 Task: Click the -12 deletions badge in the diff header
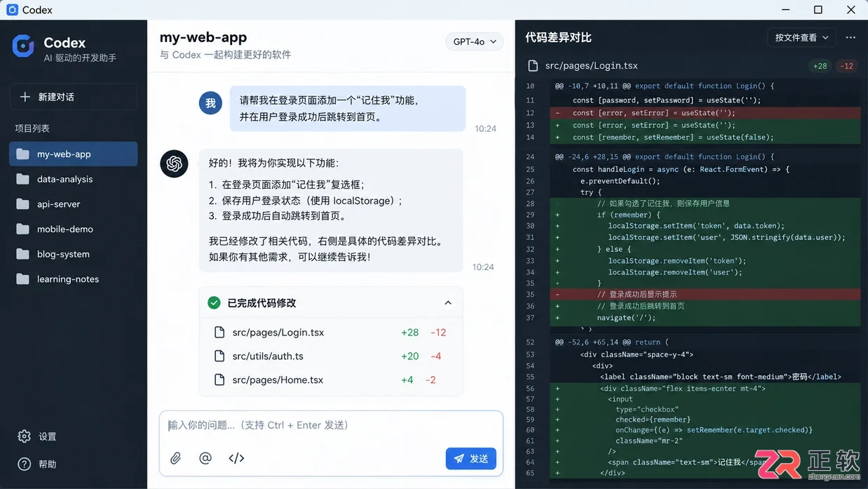pos(847,66)
